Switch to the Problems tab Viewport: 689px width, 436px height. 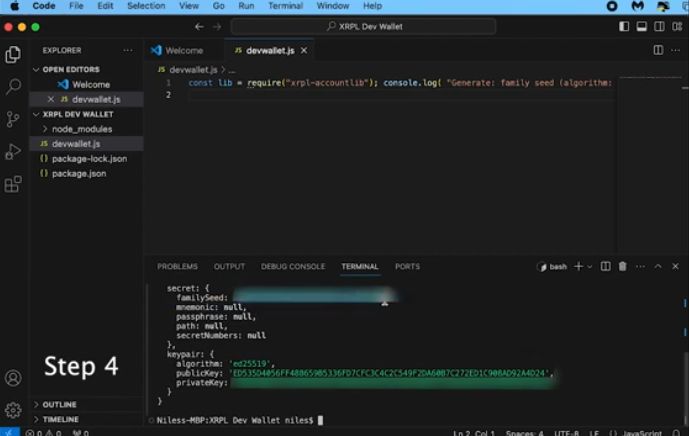click(178, 266)
